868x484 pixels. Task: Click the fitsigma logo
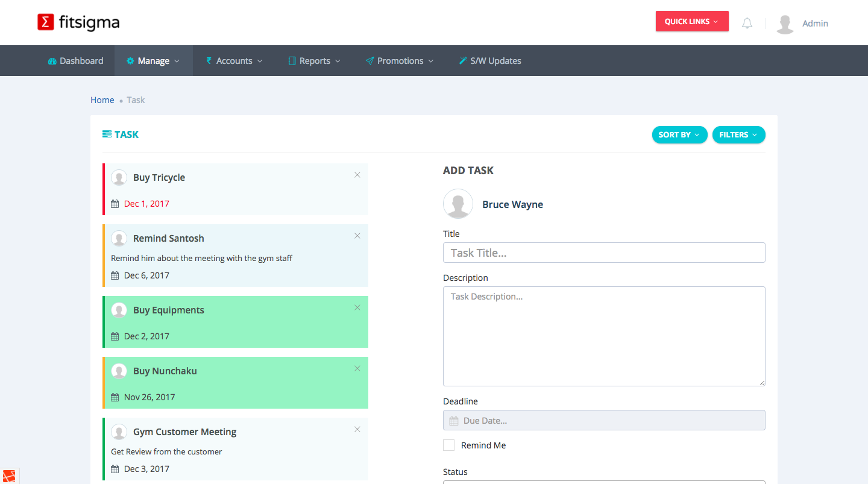(78, 22)
